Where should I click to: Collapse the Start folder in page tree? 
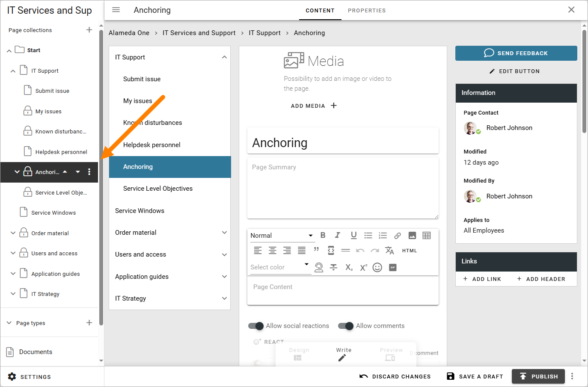coord(9,50)
